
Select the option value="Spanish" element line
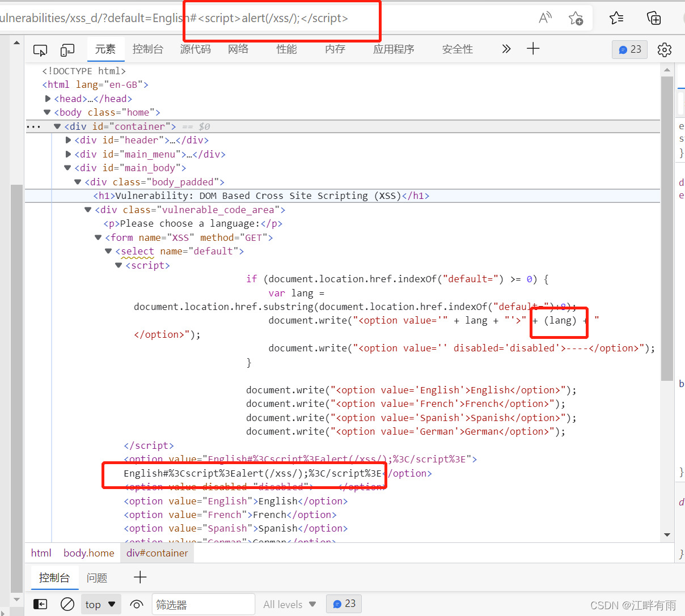click(x=236, y=528)
